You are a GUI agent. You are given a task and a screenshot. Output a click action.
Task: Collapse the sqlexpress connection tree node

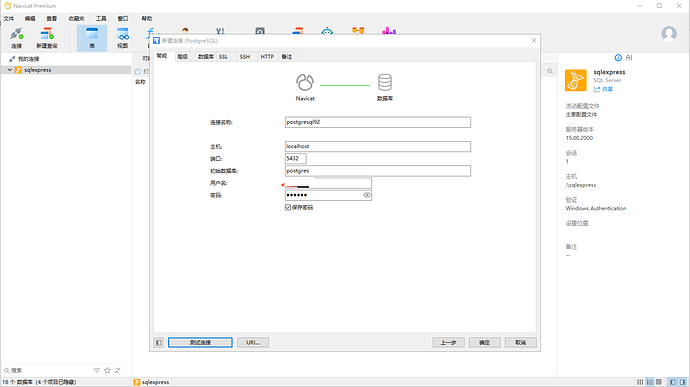pyautogui.click(x=9, y=70)
